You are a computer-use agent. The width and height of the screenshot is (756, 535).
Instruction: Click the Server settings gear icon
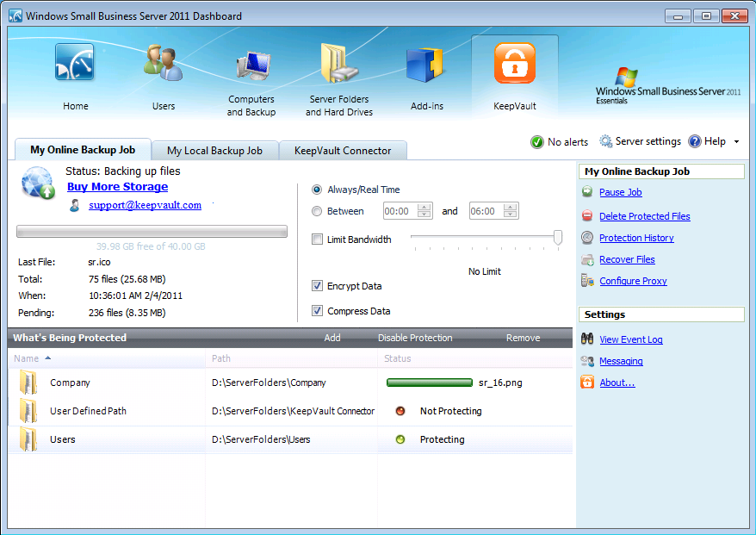click(605, 141)
